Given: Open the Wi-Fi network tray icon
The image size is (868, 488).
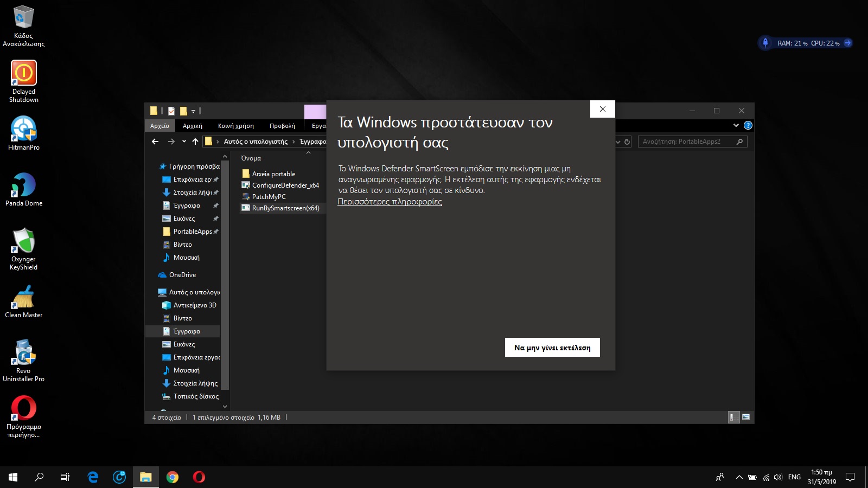Looking at the screenshot, I should click(766, 477).
